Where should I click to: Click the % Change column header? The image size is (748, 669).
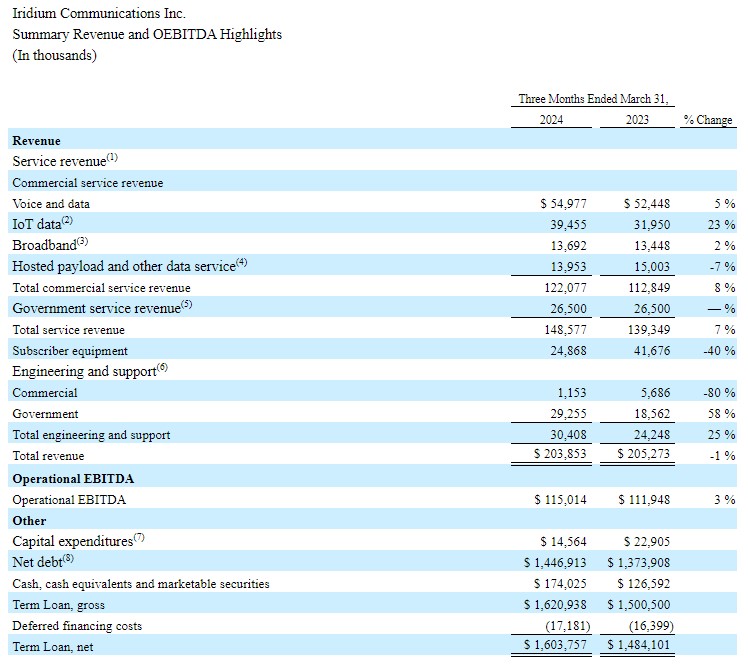[708, 120]
